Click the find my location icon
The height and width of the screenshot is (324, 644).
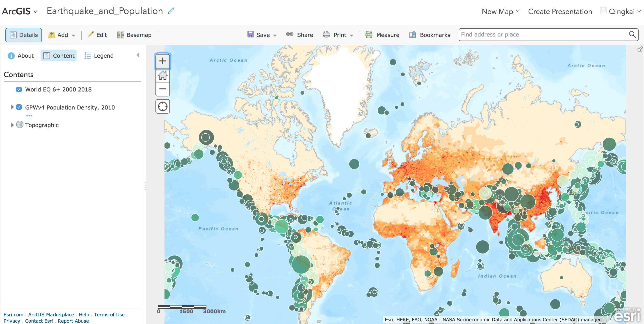[162, 107]
